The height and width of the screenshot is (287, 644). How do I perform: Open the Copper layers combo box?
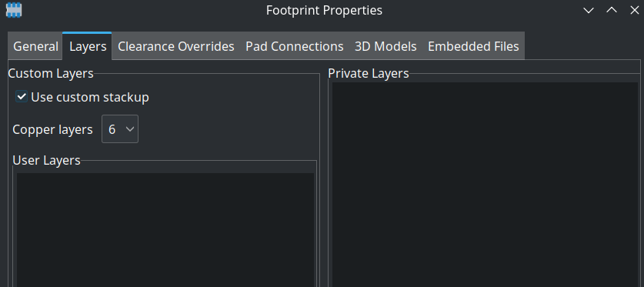tap(120, 129)
